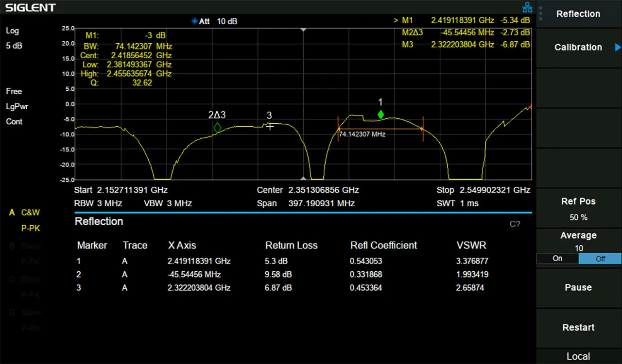Click the Center frequency value field

(323, 190)
